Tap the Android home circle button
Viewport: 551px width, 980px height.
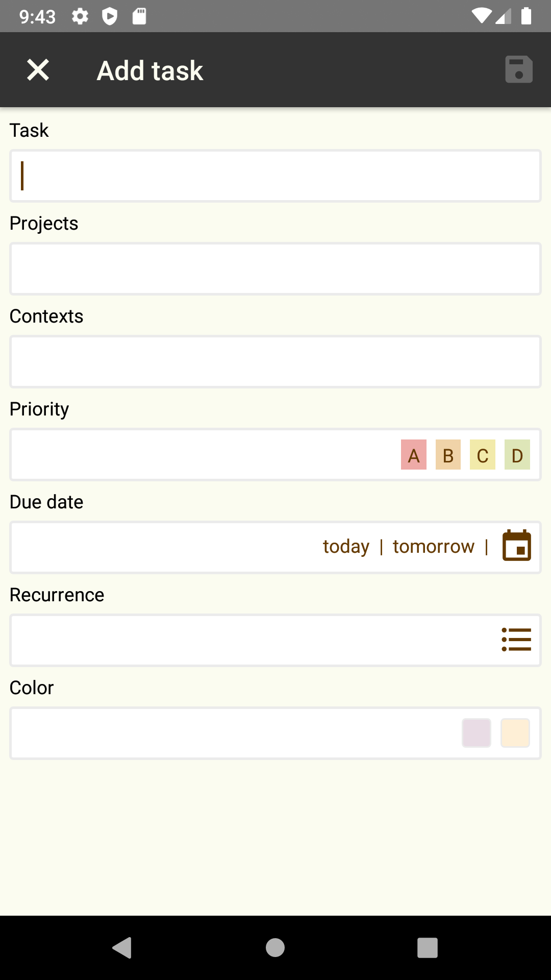[275, 948]
